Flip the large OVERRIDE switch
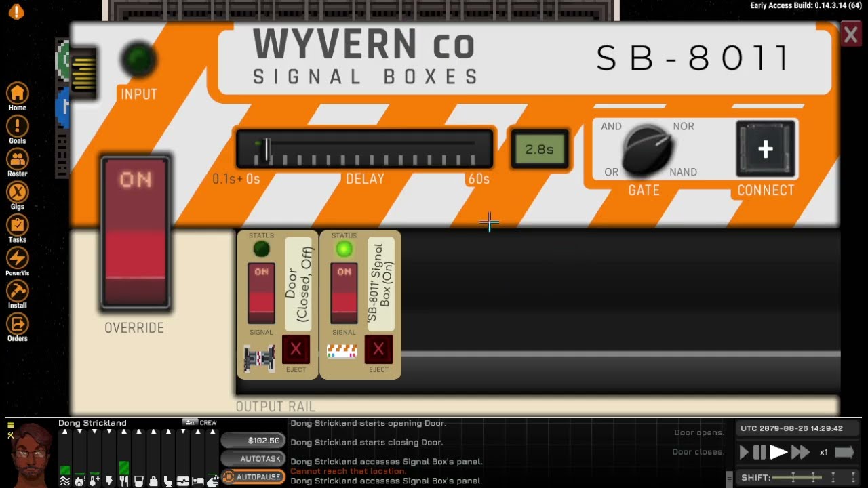The height and width of the screenshot is (488, 868). [x=135, y=232]
